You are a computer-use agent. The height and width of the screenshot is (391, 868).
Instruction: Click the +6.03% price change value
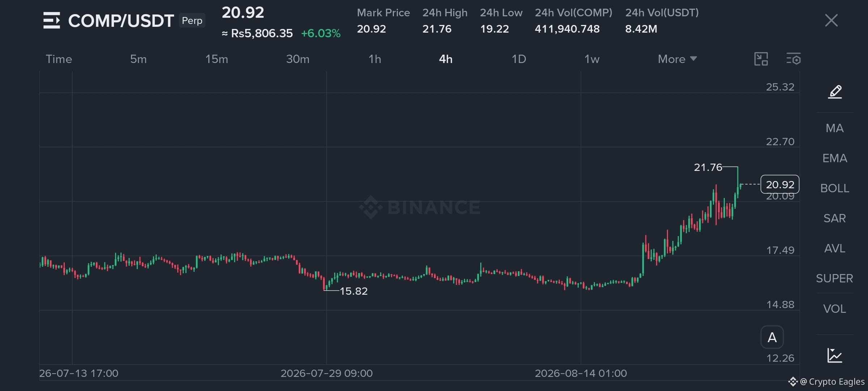coord(321,33)
